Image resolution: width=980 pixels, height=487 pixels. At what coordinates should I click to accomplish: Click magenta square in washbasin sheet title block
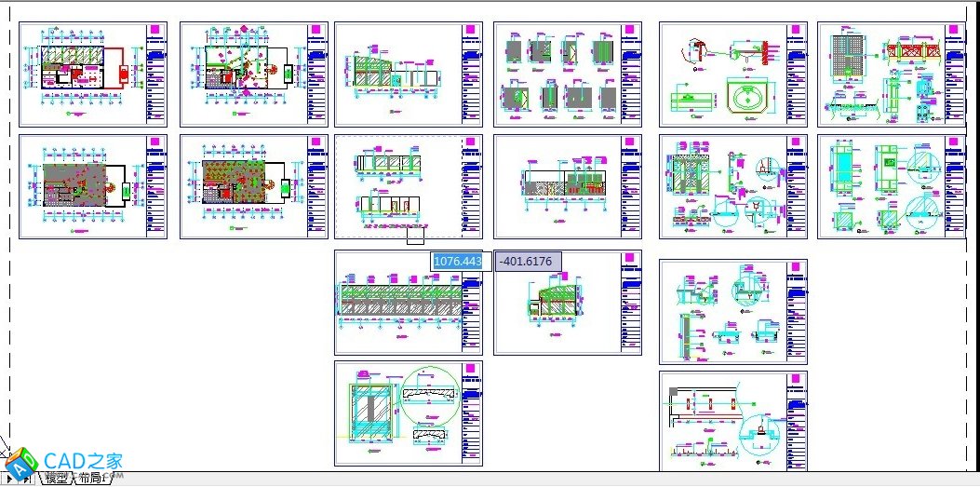(x=797, y=30)
